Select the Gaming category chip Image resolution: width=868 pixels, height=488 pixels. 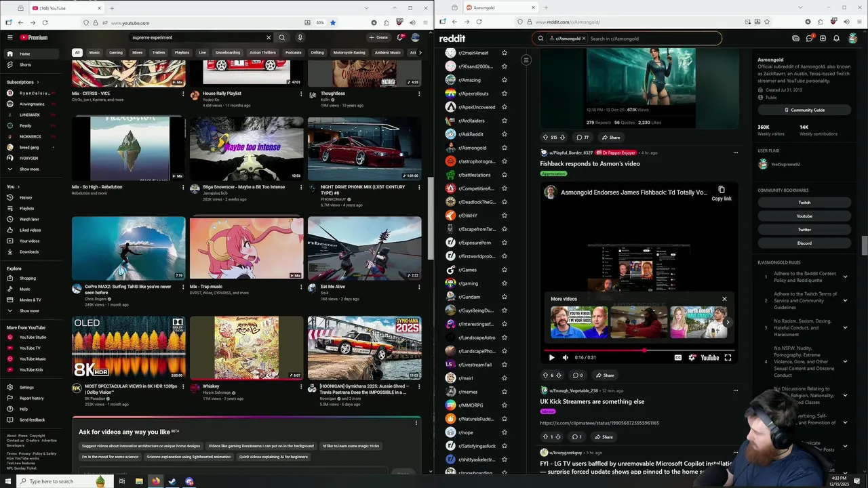coord(116,52)
